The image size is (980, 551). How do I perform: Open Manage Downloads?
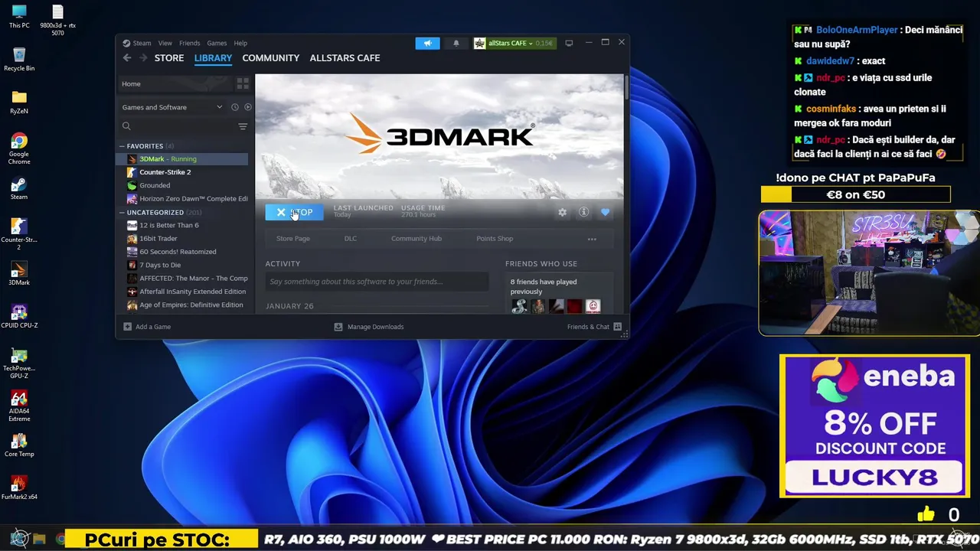click(369, 327)
